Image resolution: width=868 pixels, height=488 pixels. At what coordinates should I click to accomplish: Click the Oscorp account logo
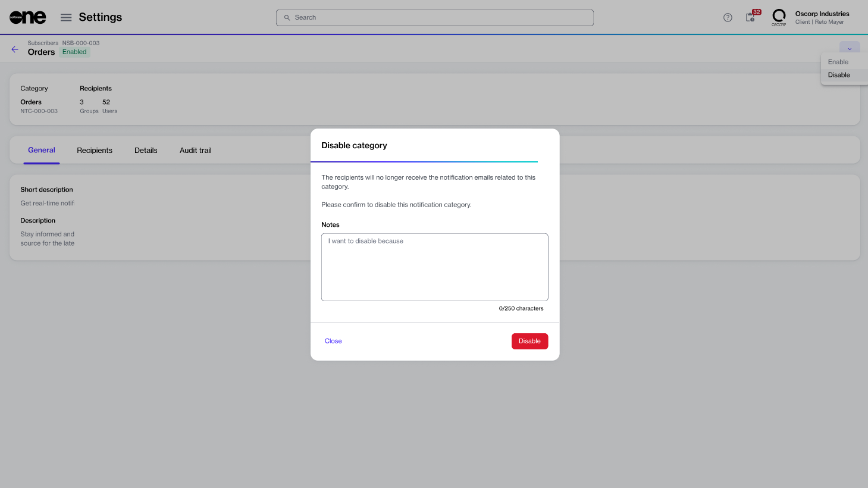[x=779, y=17]
